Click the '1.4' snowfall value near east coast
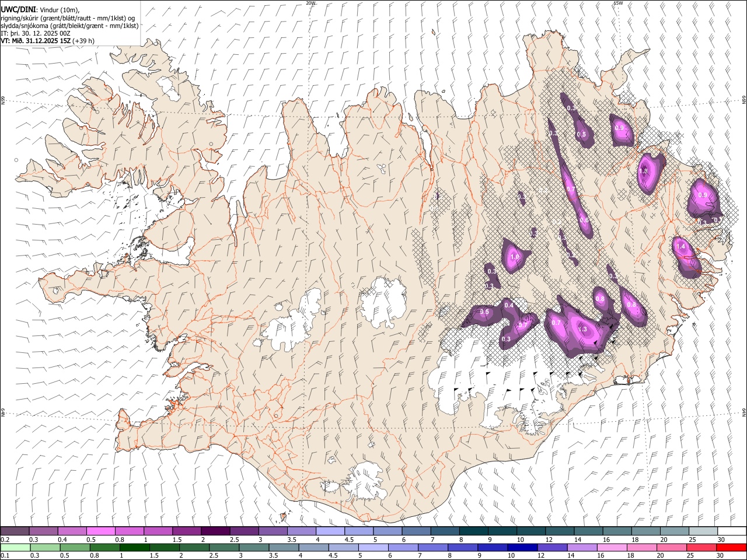 coord(681,247)
